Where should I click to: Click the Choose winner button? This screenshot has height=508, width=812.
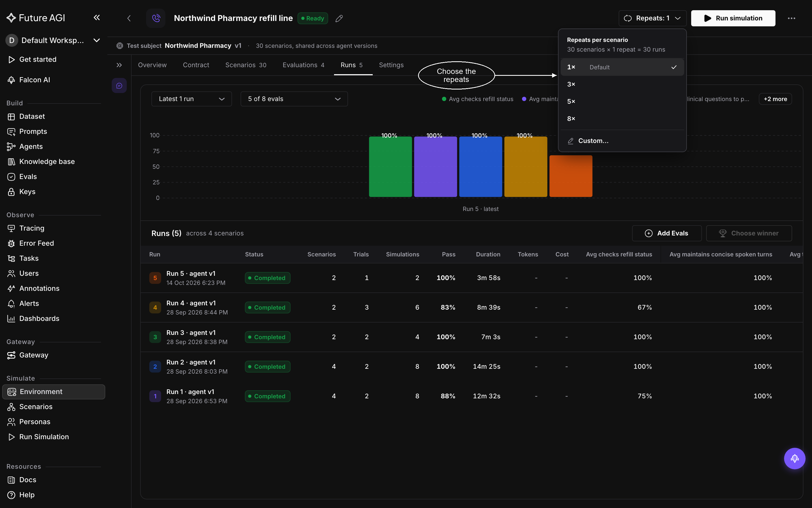749,233
